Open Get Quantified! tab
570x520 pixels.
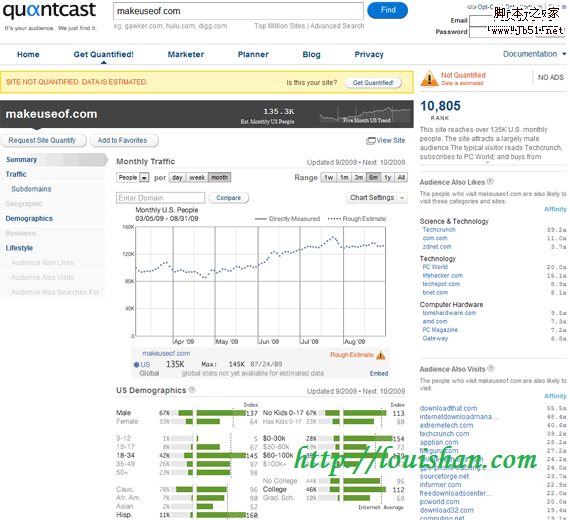pyautogui.click(x=104, y=55)
